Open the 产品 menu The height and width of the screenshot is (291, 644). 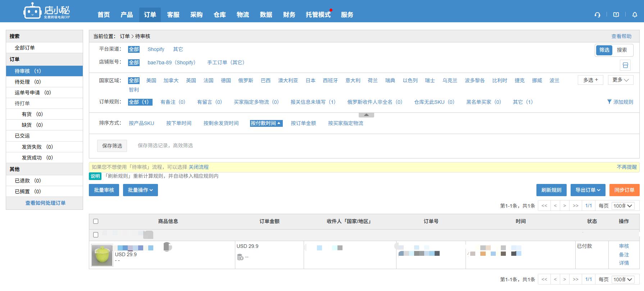click(127, 15)
